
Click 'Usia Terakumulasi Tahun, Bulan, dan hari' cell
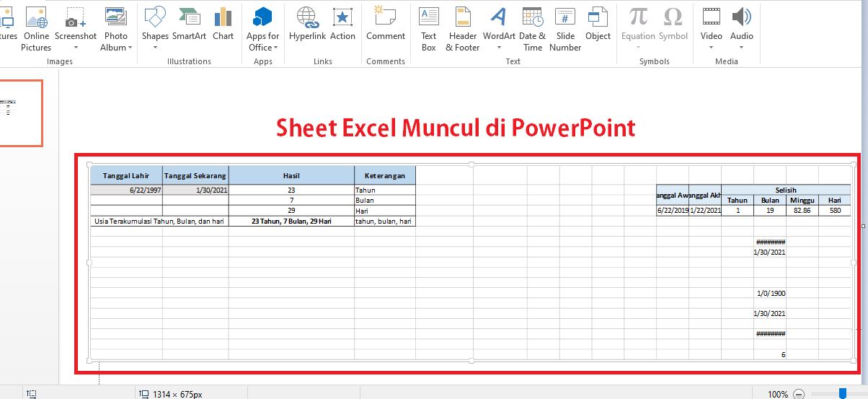(x=159, y=222)
